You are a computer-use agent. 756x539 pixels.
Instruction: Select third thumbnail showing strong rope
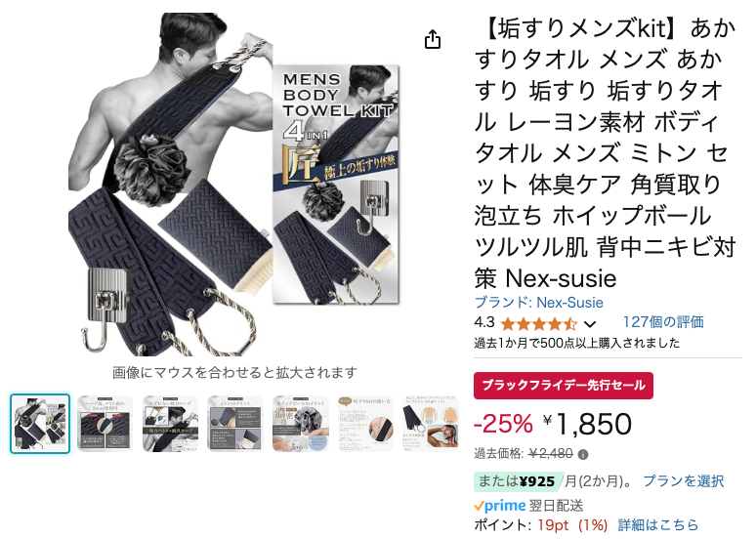click(x=170, y=424)
